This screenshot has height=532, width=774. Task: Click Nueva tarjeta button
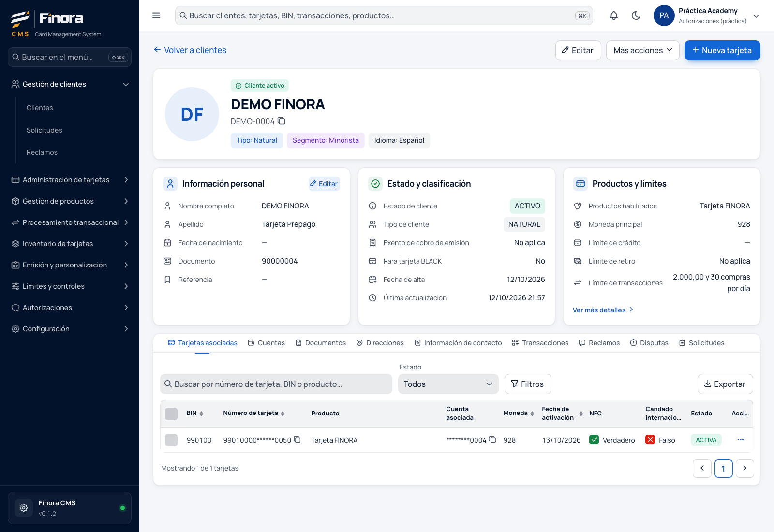(722, 50)
